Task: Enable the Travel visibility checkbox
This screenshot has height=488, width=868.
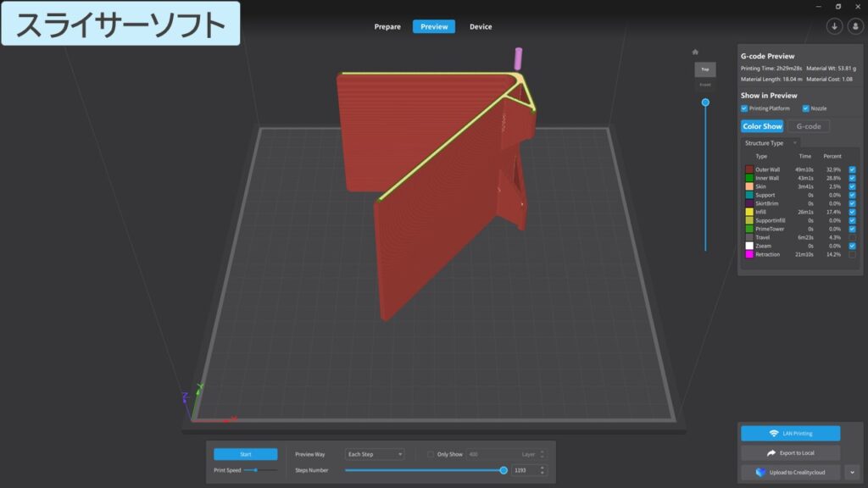Action: click(852, 237)
